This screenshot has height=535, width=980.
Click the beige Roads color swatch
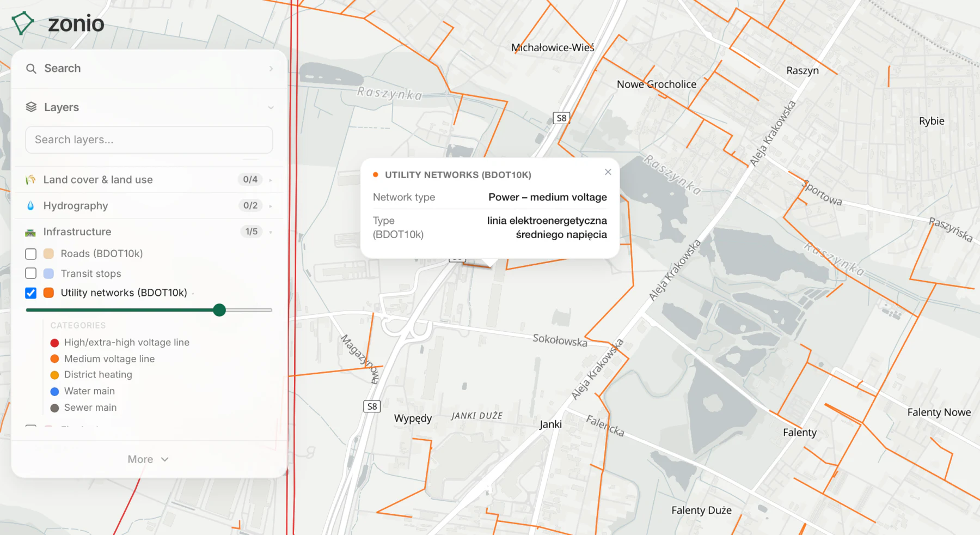(x=48, y=254)
